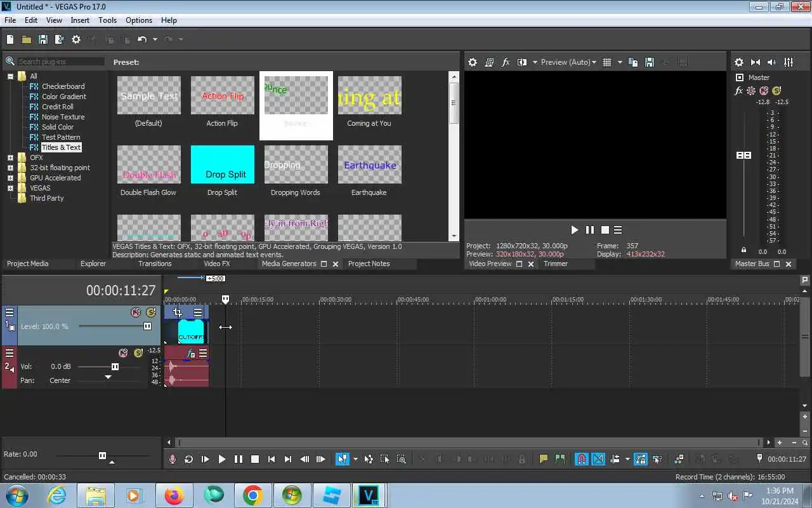
Task: Open project properties gear in main toolbar
Action: 76,39
